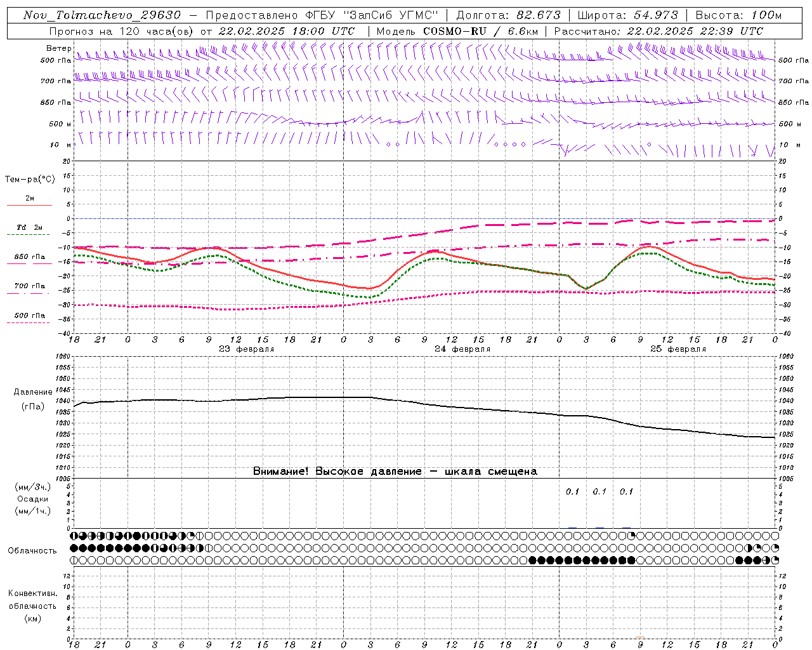
Task: Click the Ветер section label
Action: click(x=59, y=48)
